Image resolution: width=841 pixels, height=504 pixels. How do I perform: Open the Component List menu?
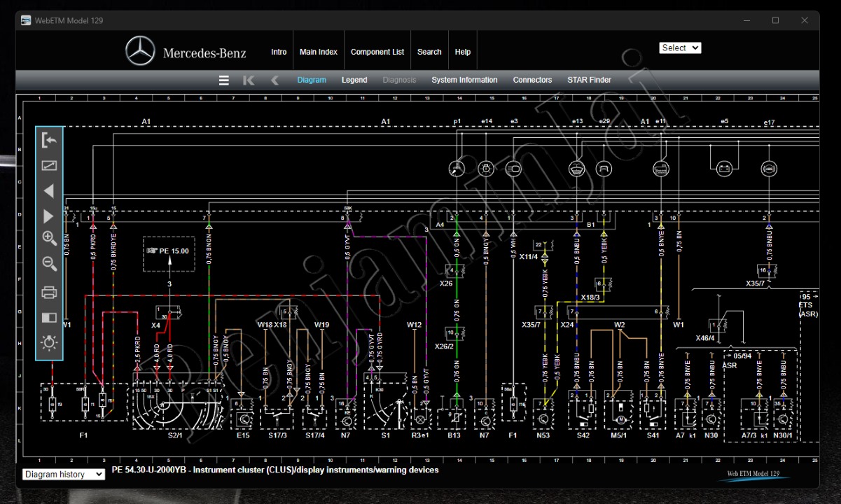click(377, 52)
